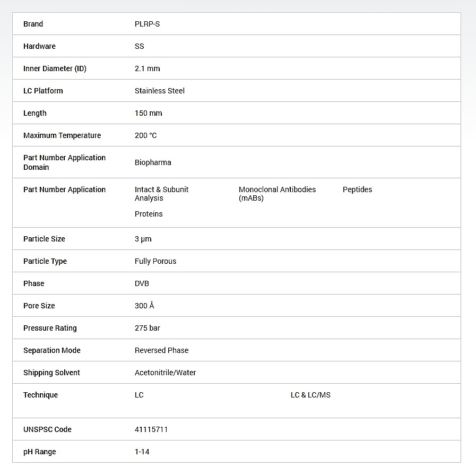The width and height of the screenshot is (476, 475).
Task: Select the Shipping Solvent label
Action: [x=51, y=373]
